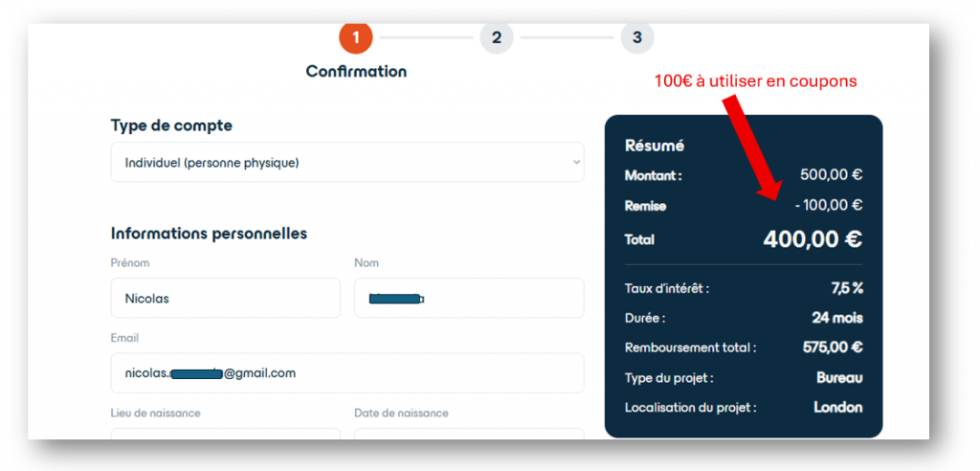Click the Nom field label
This screenshot has height=471, width=980.
pyautogui.click(x=367, y=263)
